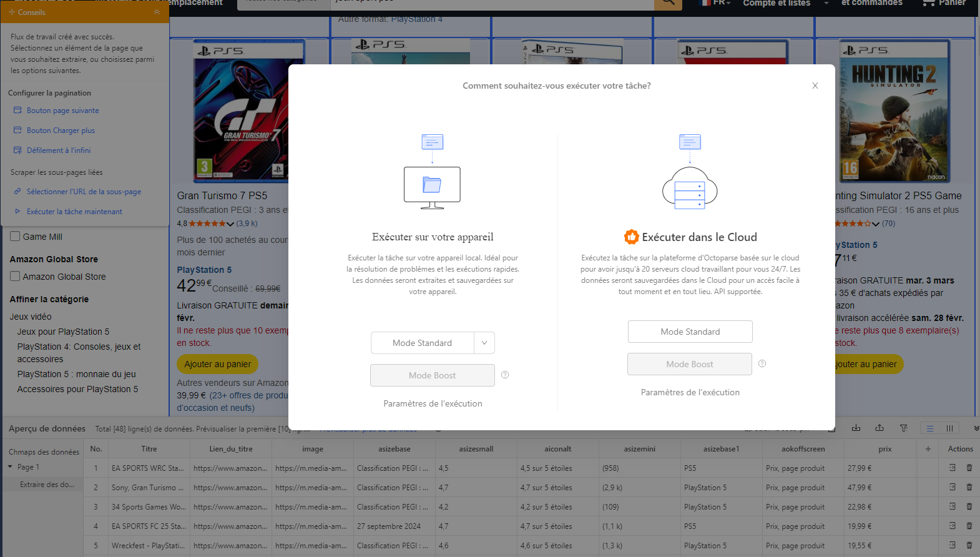980x557 pixels.
Task: Collapse data preview with double chevron
Action: [x=976, y=428]
